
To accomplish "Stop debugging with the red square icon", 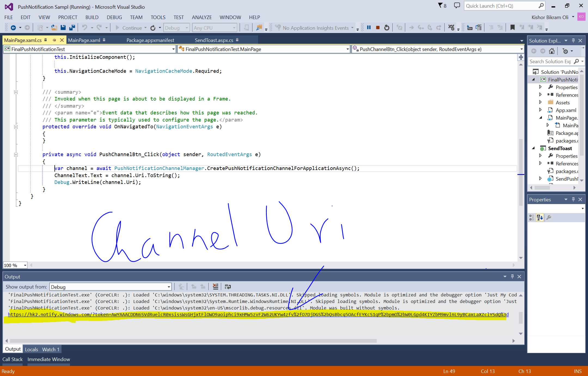I will pos(378,28).
